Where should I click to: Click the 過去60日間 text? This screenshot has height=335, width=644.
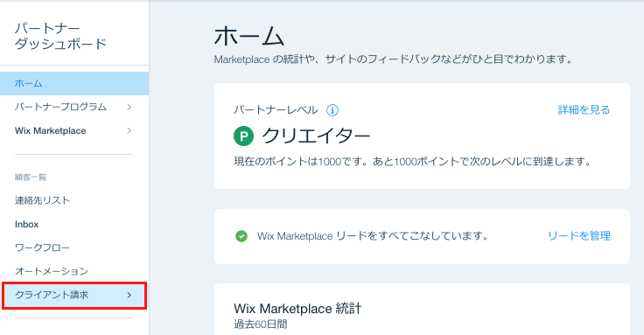tap(261, 325)
